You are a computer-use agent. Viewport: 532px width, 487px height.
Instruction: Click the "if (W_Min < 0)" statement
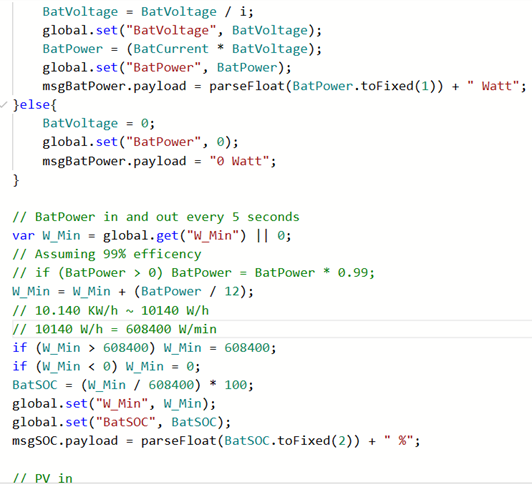(x=106, y=366)
